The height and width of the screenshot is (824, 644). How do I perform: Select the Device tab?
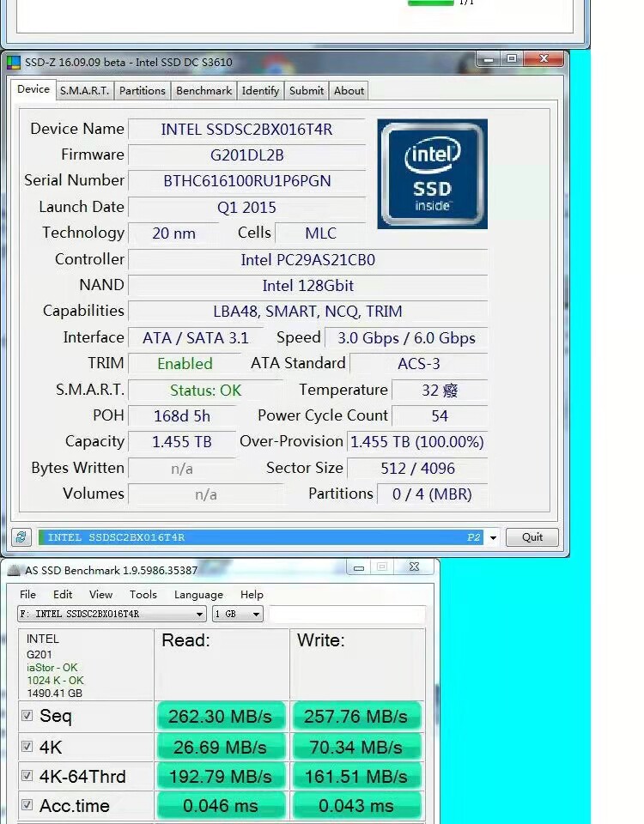pyautogui.click(x=33, y=89)
